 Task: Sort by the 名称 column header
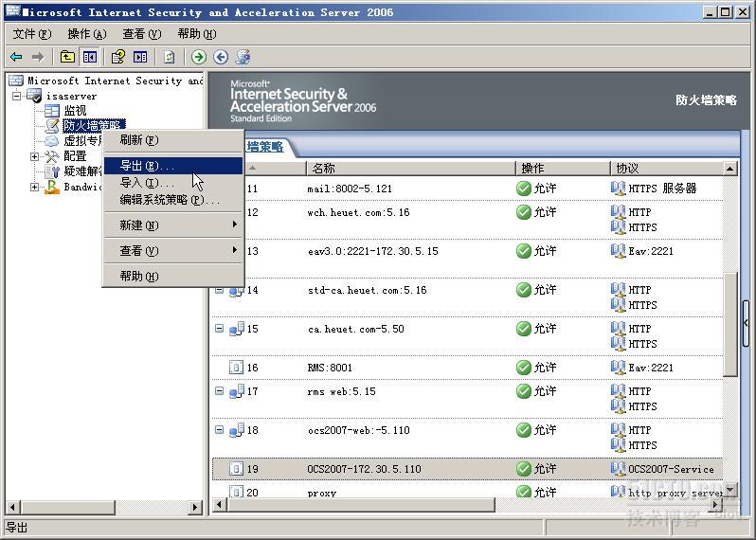tap(411, 169)
